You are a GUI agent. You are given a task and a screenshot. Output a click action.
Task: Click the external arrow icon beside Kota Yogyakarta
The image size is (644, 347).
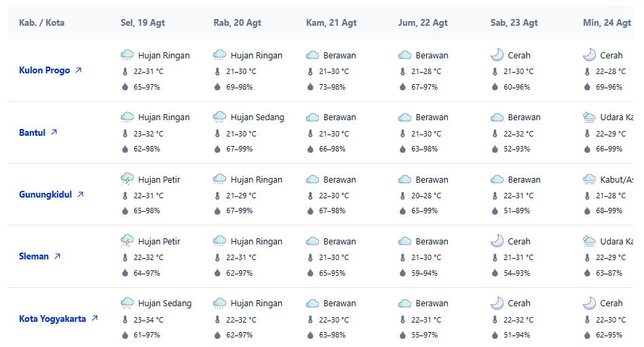94,318
